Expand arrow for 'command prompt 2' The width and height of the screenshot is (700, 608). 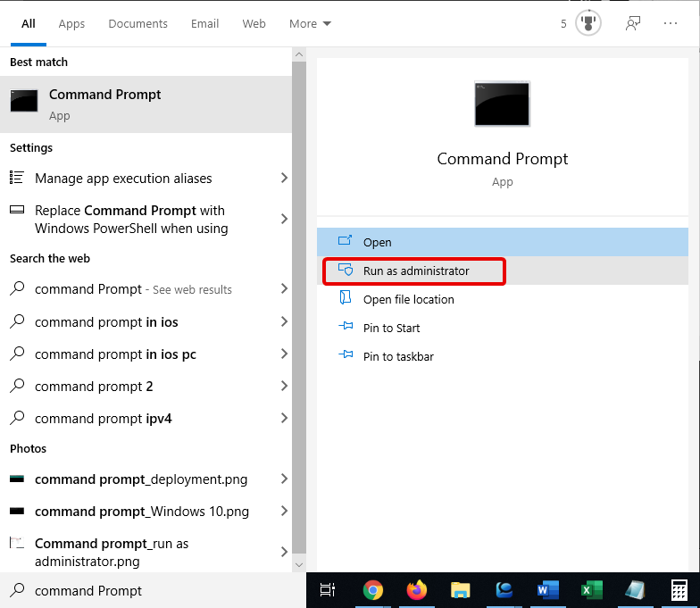pos(284,386)
